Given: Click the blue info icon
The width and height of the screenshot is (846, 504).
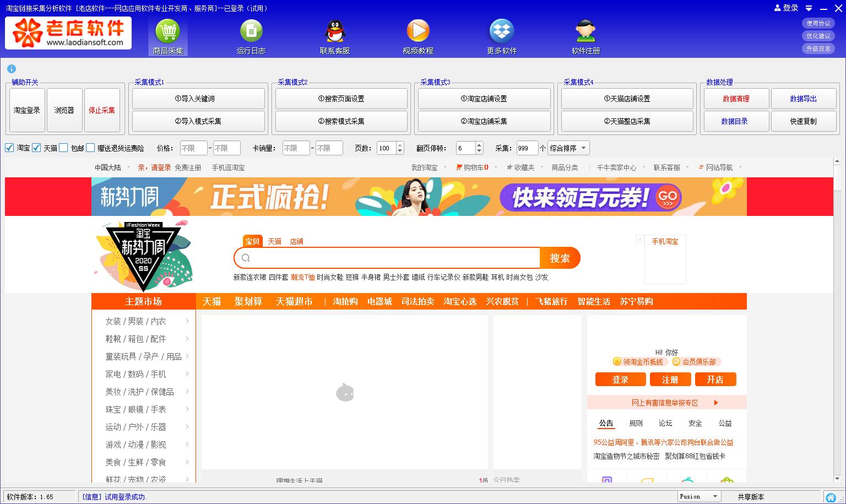Looking at the screenshot, I should pyautogui.click(x=12, y=69).
